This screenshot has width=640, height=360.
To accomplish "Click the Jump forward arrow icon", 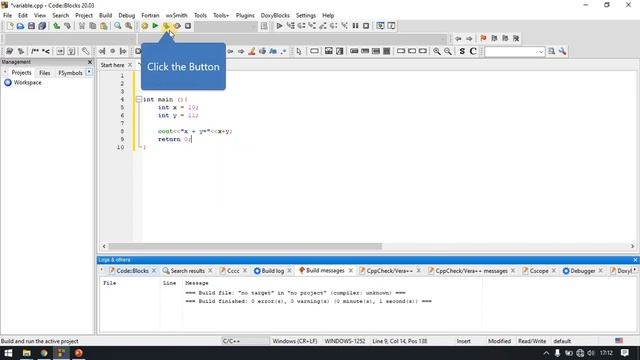I will pyautogui.click(x=469, y=38).
